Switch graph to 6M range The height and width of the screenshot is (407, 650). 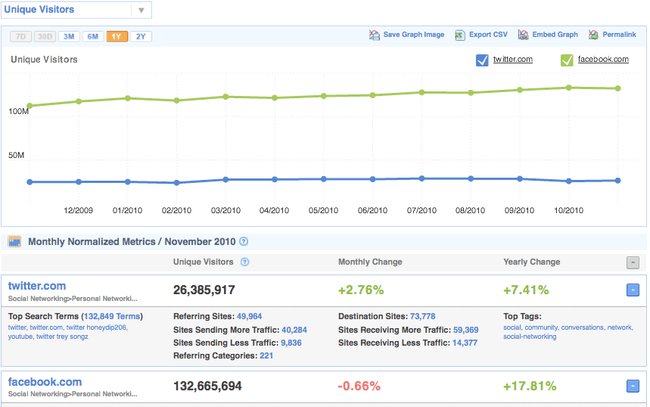pyautogui.click(x=93, y=36)
